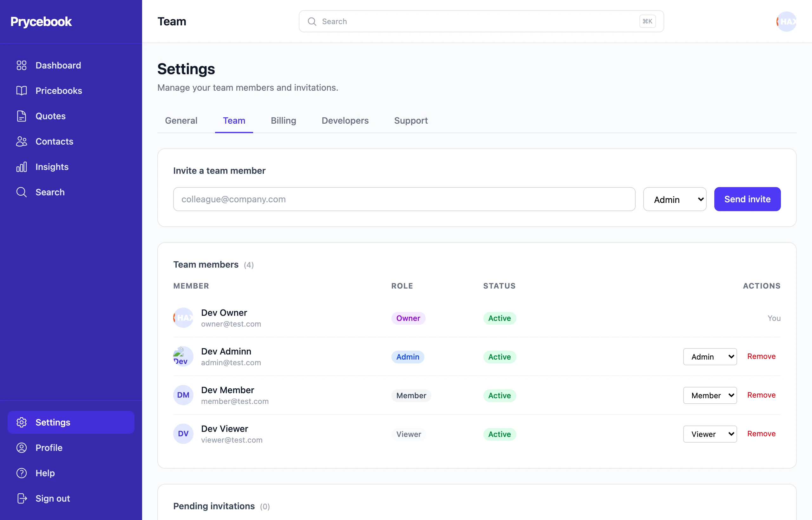The width and height of the screenshot is (812, 520).
Task: Open the invite role dropdown showing Admin
Action: click(x=675, y=199)
